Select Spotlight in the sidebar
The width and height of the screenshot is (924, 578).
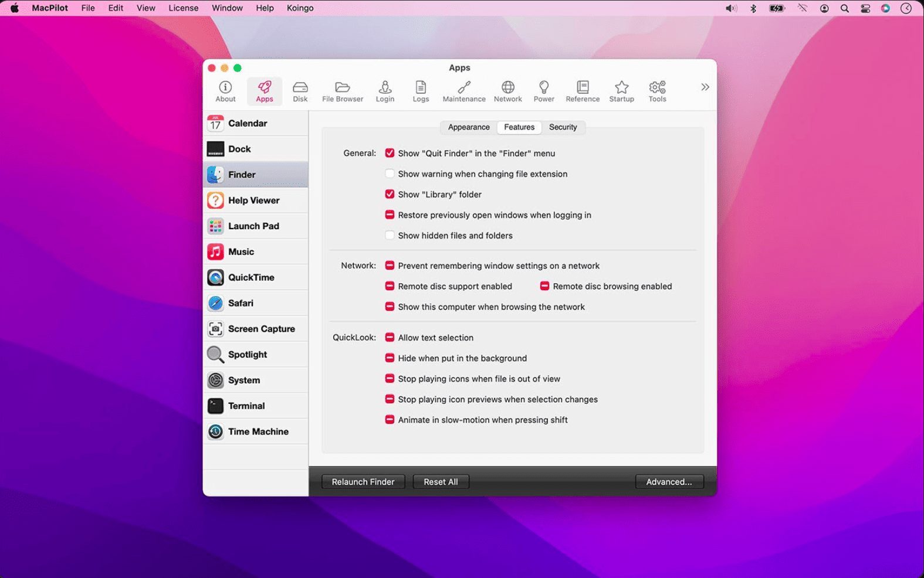[x=256, y=355]
